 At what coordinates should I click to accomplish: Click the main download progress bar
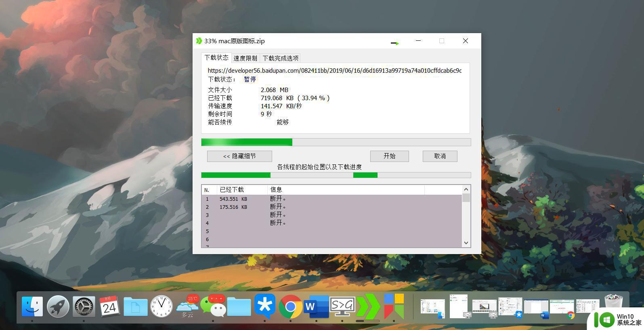(336, 142)
